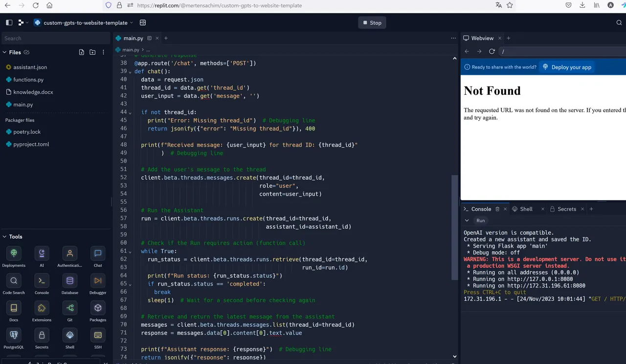This screenshot has width=626, height=364.
Task: Open the Extensions tool
Action: [x=42, y=312]
